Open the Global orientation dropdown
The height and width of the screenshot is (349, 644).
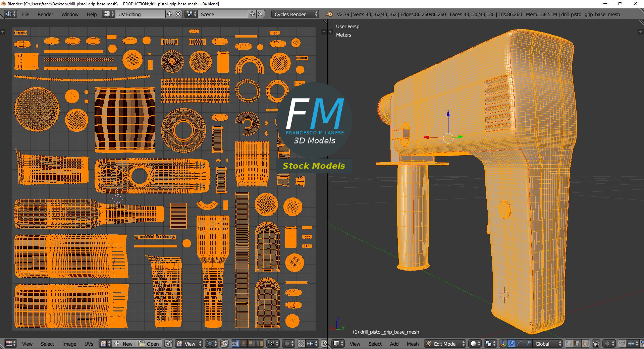pos(547,344)
